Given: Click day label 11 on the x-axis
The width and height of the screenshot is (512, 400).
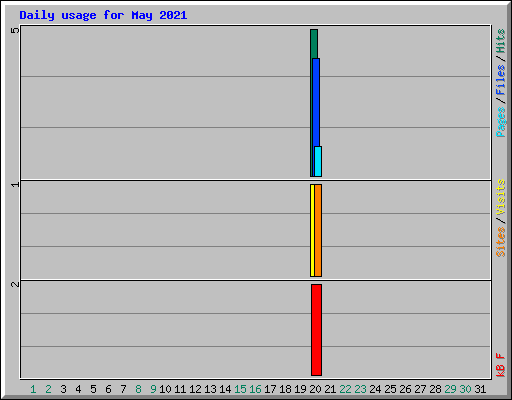Looking at the screenshot, I should tap(180, 389).
